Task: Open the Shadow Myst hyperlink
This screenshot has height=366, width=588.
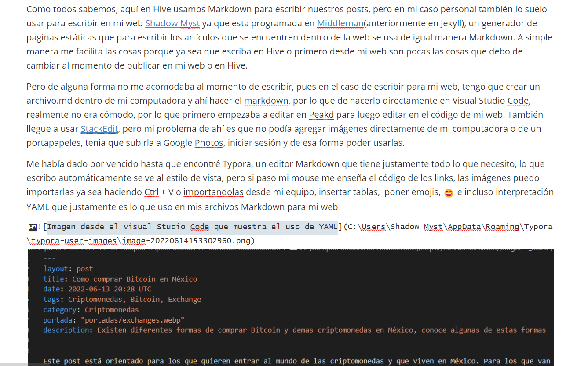Action: click(172, 23)
